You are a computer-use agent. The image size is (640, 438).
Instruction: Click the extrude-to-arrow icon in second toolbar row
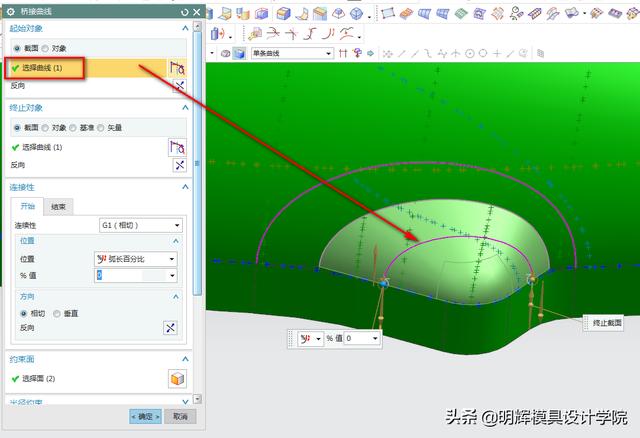click(218, 33)
